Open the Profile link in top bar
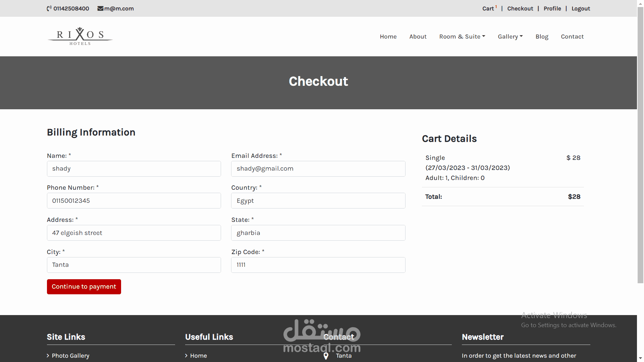 pos(552,9)
